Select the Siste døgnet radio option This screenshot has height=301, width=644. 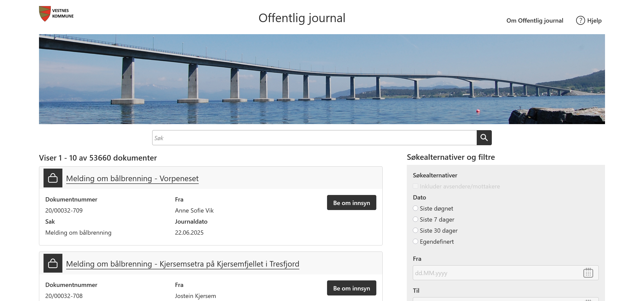(x=416, y=208)
